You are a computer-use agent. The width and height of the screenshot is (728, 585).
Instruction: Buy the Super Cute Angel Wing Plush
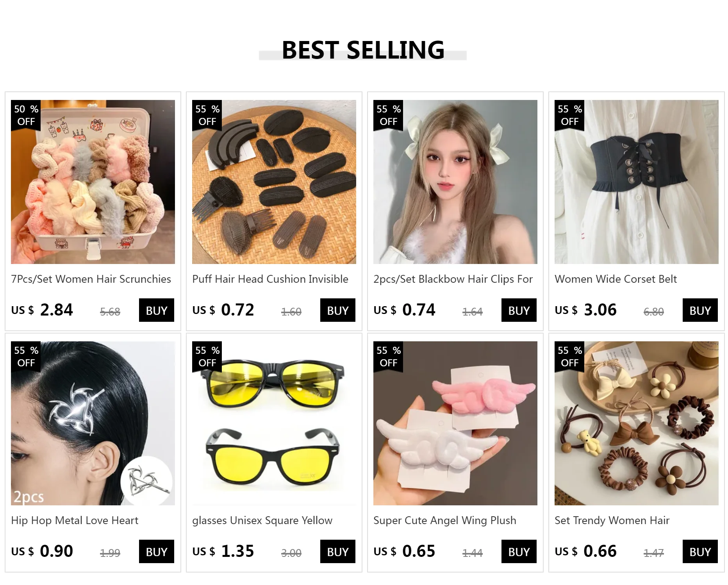point(519,552)
